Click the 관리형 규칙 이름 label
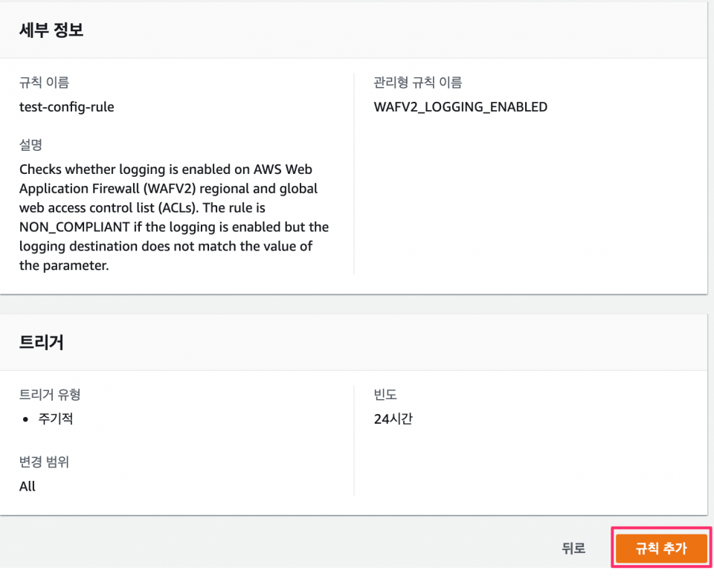Viewport: 714px width, 588px height. (x=416, y=83)
